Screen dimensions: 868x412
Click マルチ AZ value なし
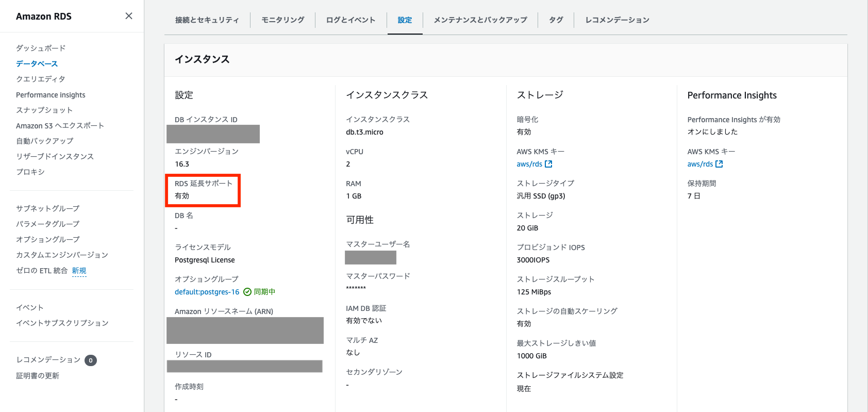(353, 353)
